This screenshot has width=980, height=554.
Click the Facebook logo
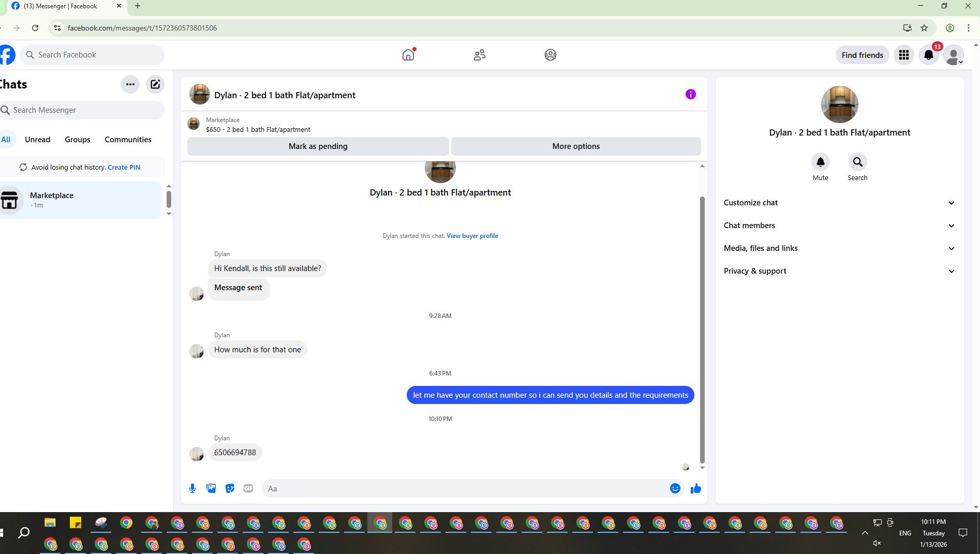(7, 55)
